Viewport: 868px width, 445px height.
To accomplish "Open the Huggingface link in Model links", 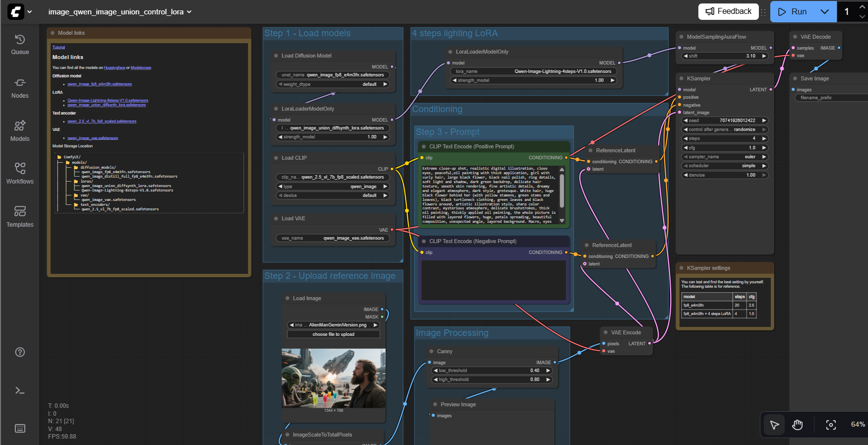I will click(x=115, y=67).
